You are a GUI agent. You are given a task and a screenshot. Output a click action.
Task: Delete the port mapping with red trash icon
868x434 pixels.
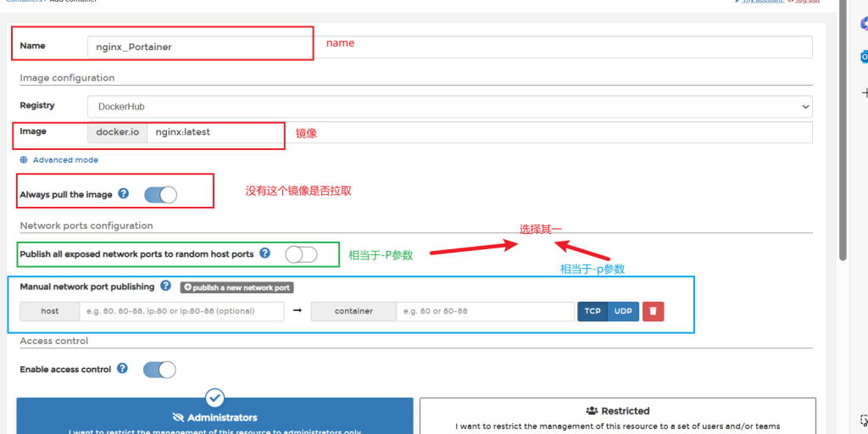coord(653,311)
